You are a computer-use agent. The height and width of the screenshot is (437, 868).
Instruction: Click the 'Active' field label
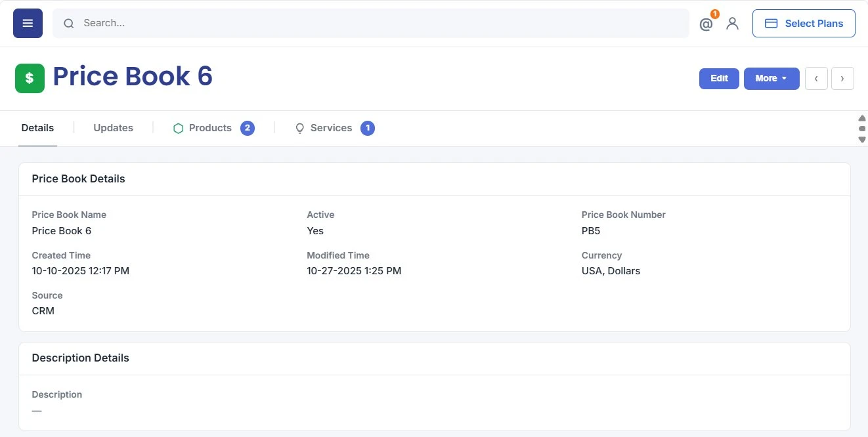point(320,215)
